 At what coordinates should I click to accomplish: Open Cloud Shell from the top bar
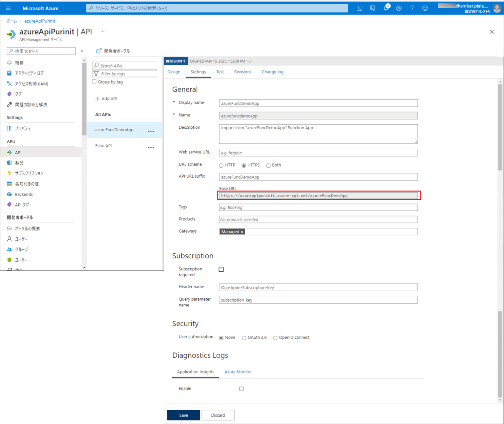359,8
